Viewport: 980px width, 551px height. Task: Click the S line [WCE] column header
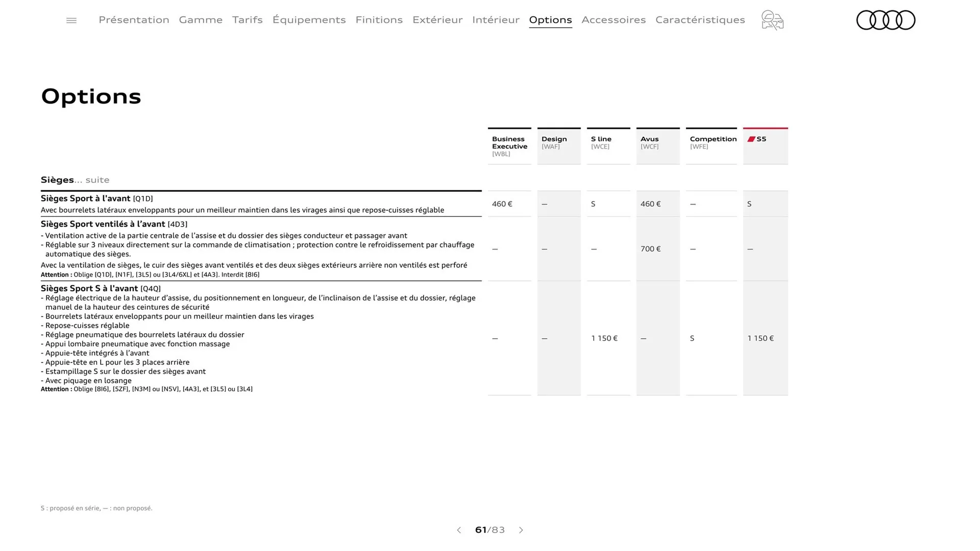tap(608, 146)
